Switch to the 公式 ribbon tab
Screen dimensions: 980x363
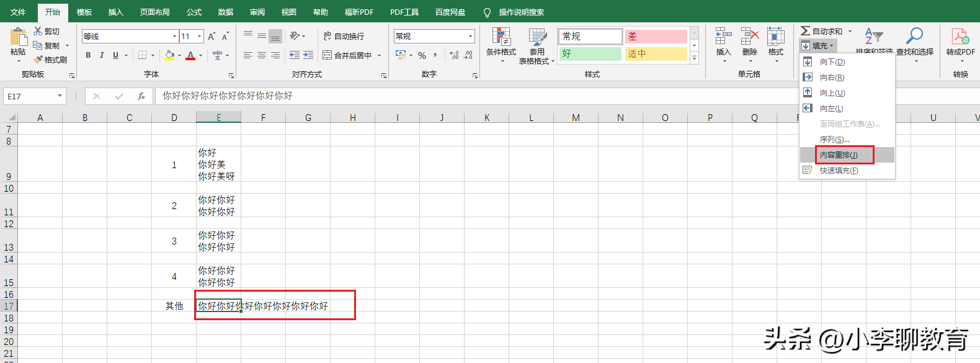point(194,12)
